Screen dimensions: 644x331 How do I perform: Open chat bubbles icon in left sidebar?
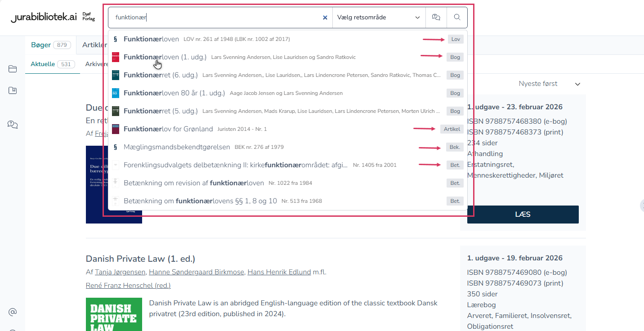[13, 125]
